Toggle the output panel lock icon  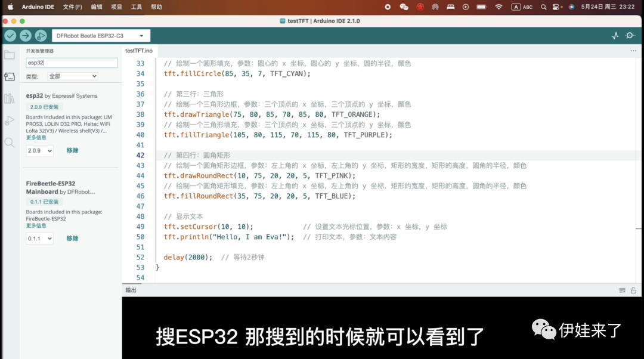[x=633, y=290]
